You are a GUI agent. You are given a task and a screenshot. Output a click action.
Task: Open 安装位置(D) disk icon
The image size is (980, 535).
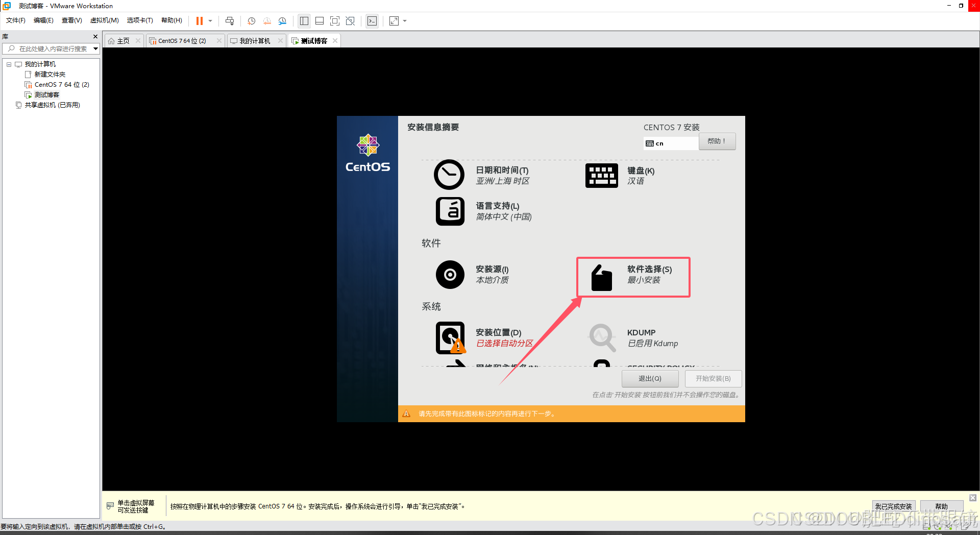coord(451,338)
